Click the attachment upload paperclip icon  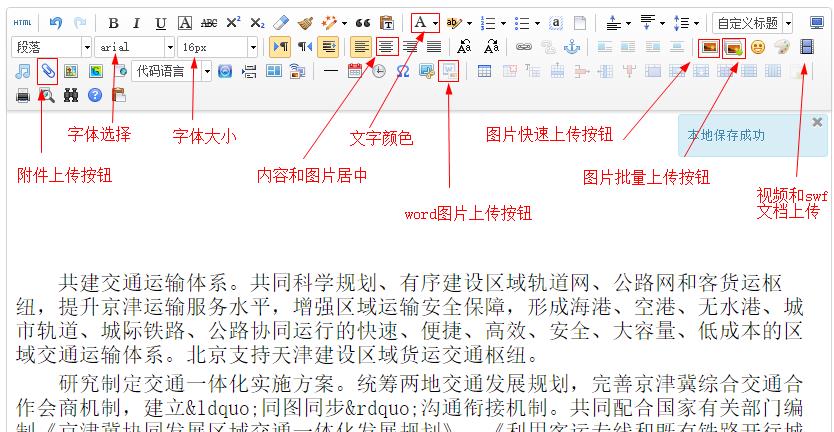(47, 71)
